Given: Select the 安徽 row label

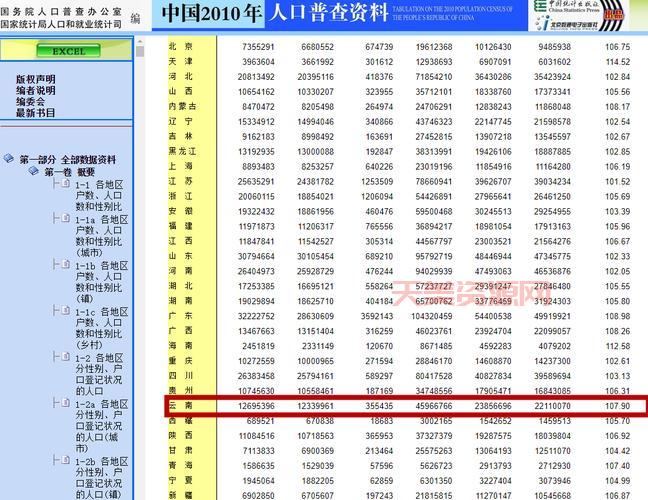Looking at the screenshot, I should click(181, 211).
